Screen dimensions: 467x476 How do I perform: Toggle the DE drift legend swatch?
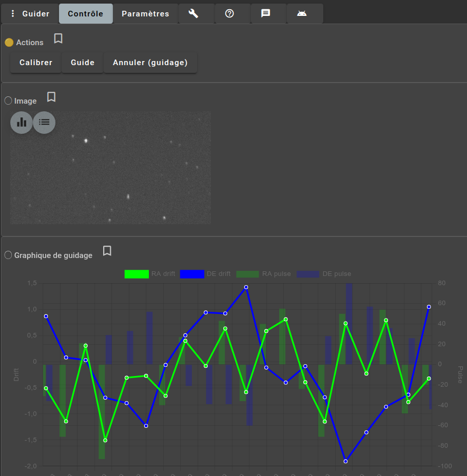192,274
